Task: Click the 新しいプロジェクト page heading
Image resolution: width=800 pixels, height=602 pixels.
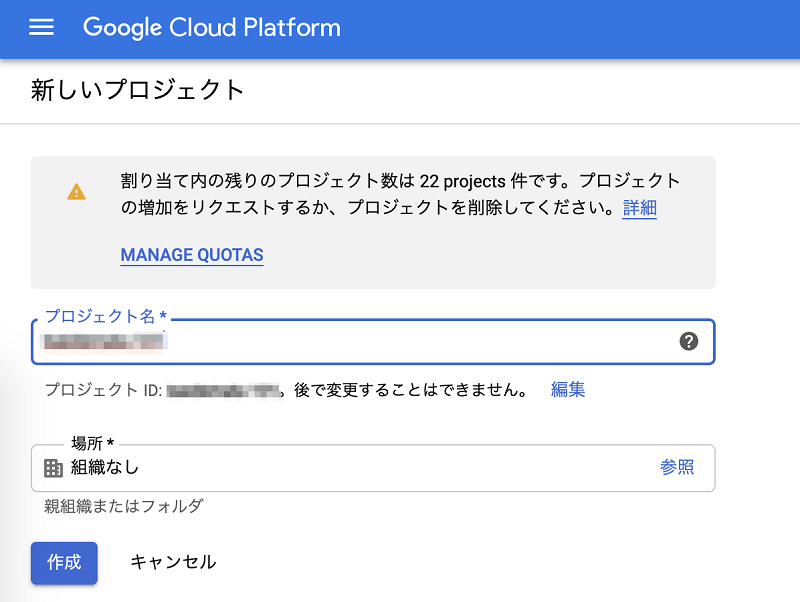Action: pos(138,90)
